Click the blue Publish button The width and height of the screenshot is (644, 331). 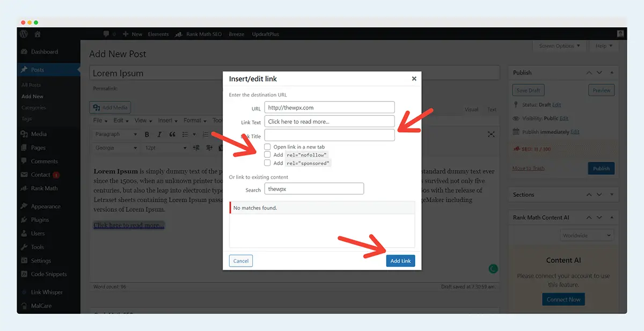(602, 168)
